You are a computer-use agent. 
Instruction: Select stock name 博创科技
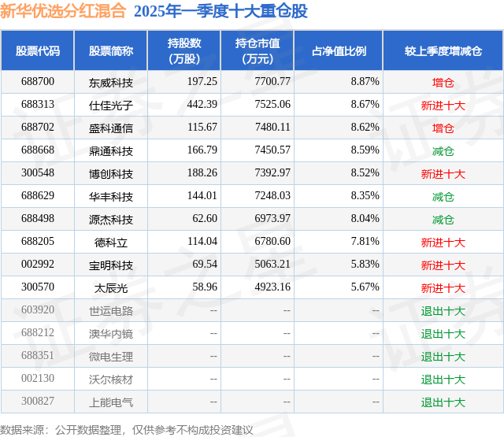111,174
